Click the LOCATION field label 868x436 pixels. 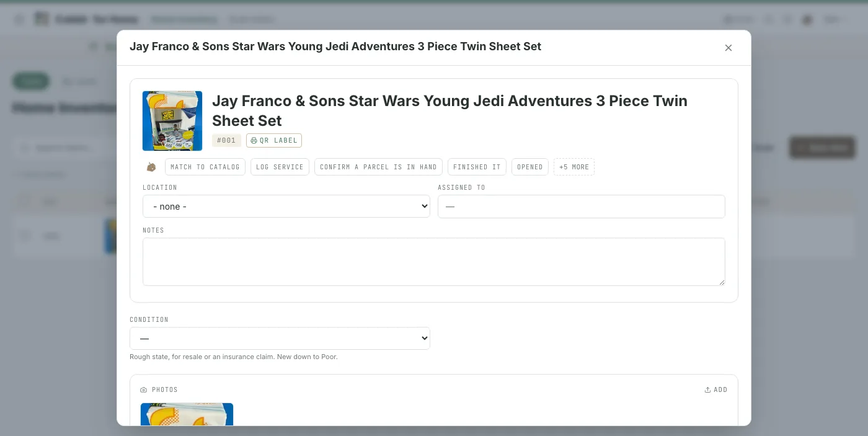[160, 187]
